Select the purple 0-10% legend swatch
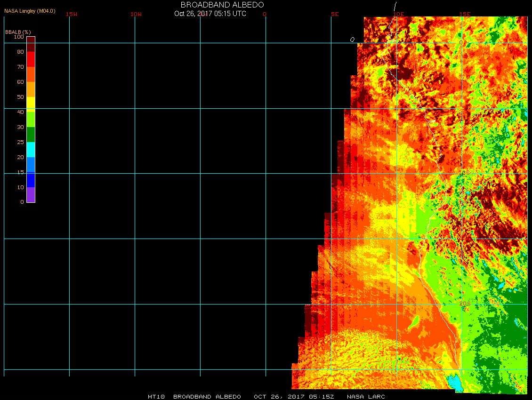The width and height of the screenshot is (532, 400). pyautogui.click(x=31, y=195)
